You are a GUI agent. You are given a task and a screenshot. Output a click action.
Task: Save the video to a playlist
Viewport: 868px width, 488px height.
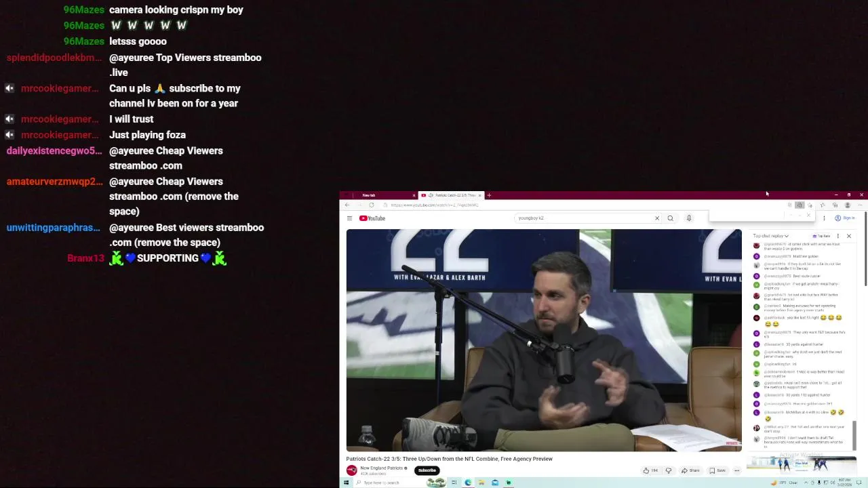click(717, 470)
